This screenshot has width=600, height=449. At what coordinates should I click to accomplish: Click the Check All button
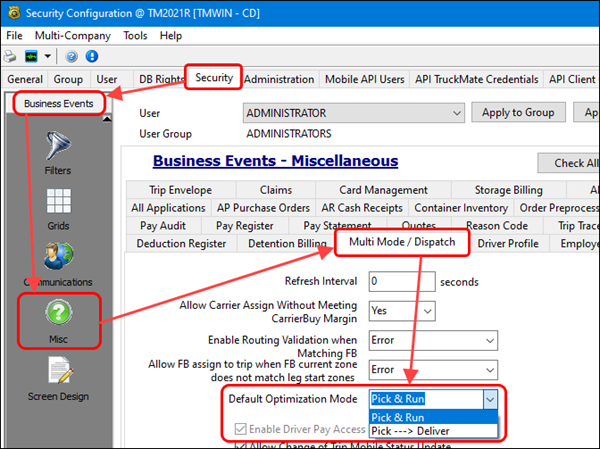569,163
